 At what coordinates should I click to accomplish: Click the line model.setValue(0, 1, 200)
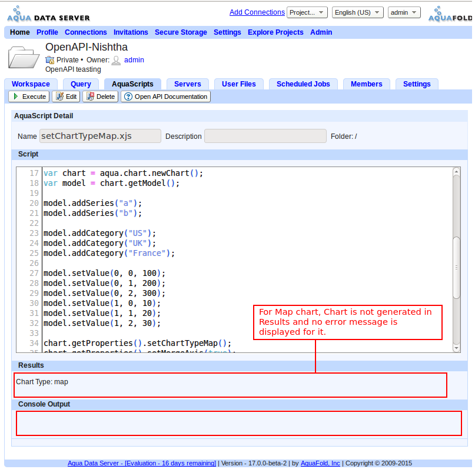point(104,284)
